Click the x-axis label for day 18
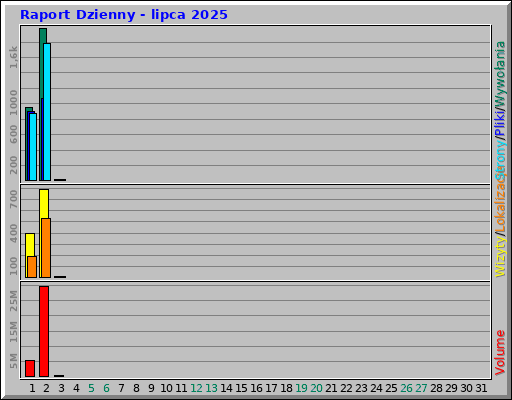Image resolution: width=512 pixels, height=400 pixels. [286, 388]
